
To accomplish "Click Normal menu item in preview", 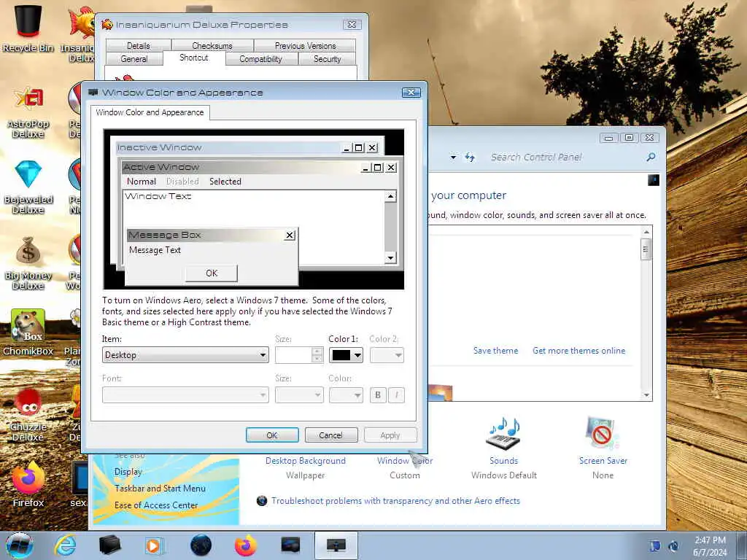I will pos(141,181).
